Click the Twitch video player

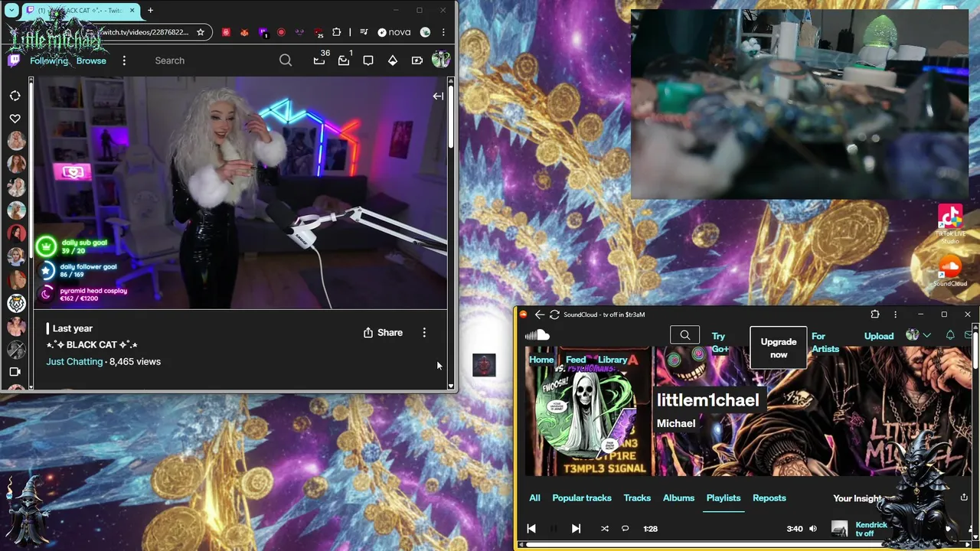[240, 193]
